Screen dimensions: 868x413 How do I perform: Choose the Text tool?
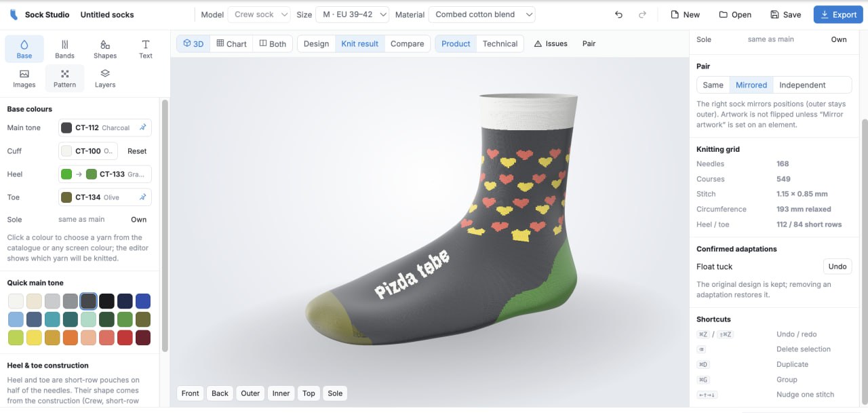point(146,49)
